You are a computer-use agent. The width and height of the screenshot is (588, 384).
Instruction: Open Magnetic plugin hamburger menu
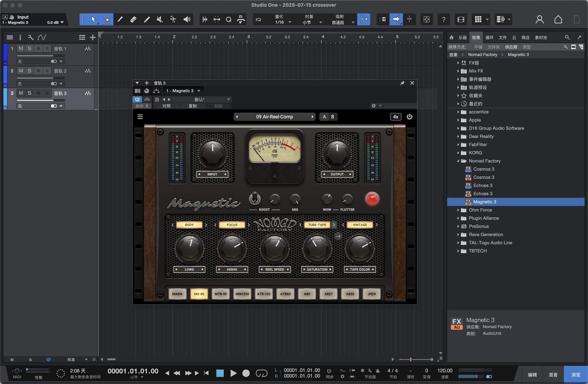[x=140, y=117]
